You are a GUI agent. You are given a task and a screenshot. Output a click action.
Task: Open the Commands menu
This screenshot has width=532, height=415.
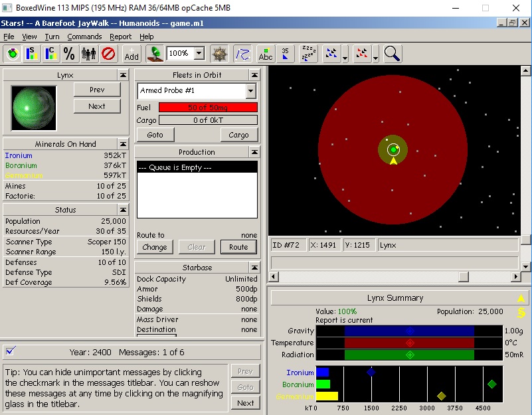[x=84, y=37]
